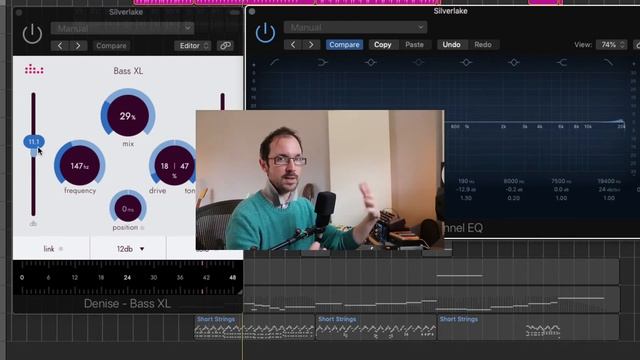Click the 190 Hz frequency value
640x360 pixels.
pyautogui.click(x=466, y=181)
